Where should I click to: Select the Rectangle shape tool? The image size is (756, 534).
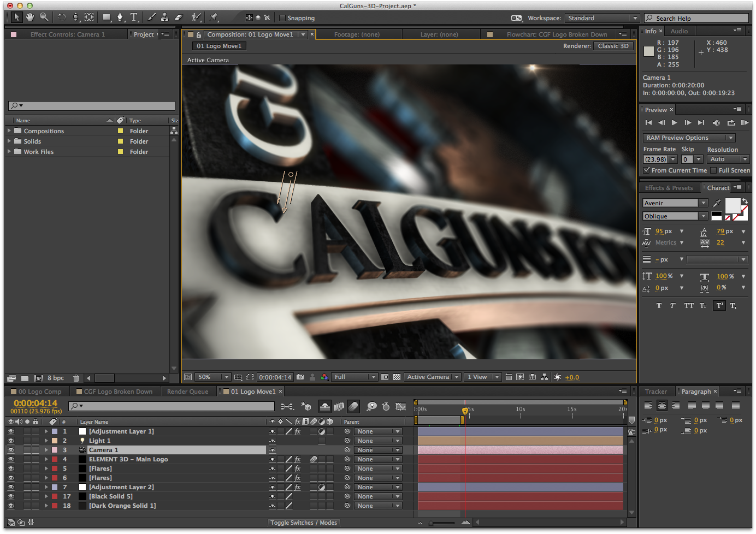point(107,17)
